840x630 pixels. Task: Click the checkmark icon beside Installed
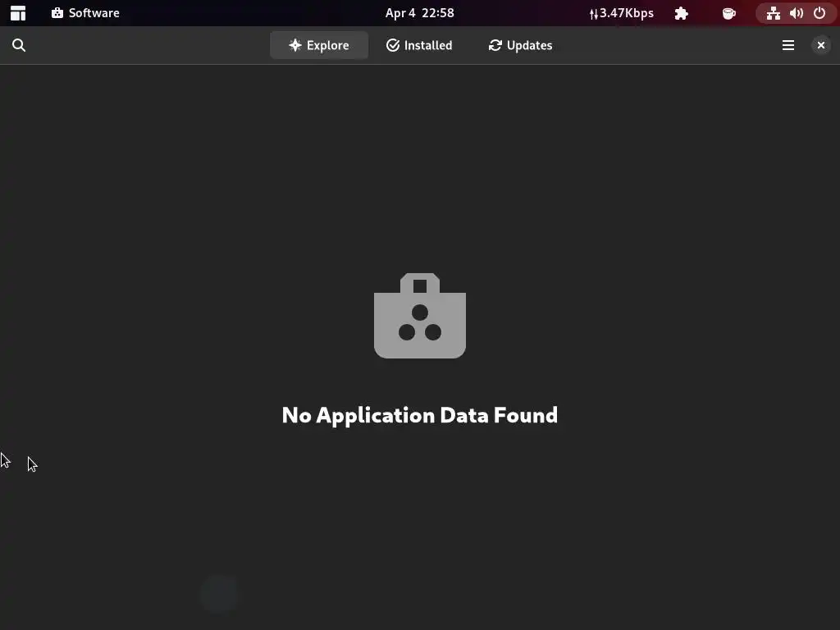[x=393, y=46]
